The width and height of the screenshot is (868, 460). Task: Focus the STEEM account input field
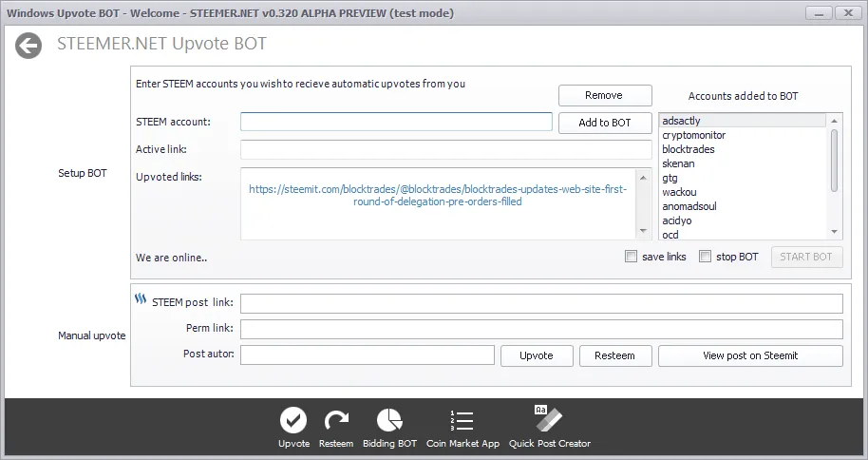click(396, 122)
